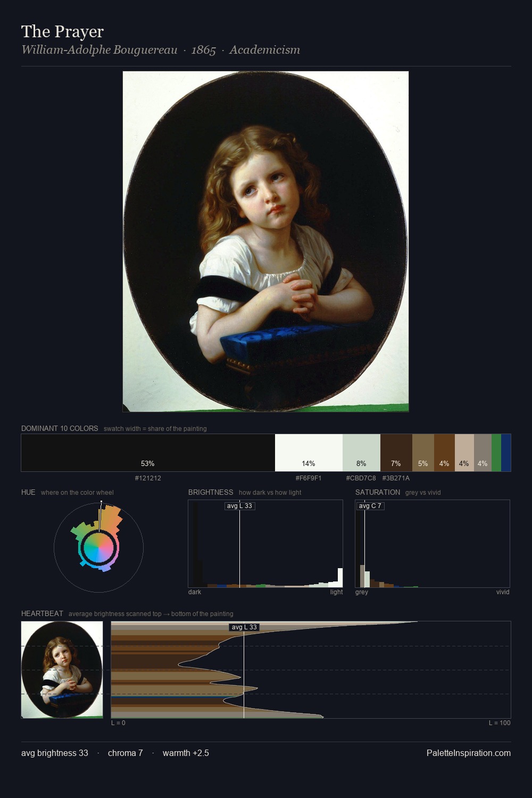Choose the 5% tan swatch
The width and height of the screenshot is (532, 798).
[x=423, y=453]
